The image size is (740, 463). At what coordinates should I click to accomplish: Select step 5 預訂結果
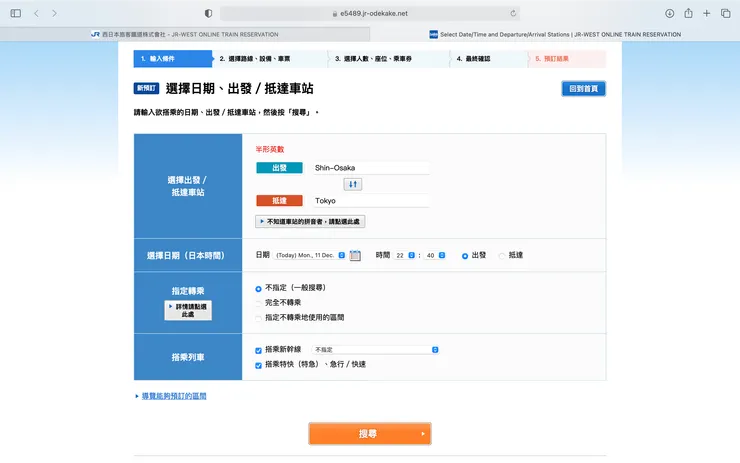coord(567,59)
